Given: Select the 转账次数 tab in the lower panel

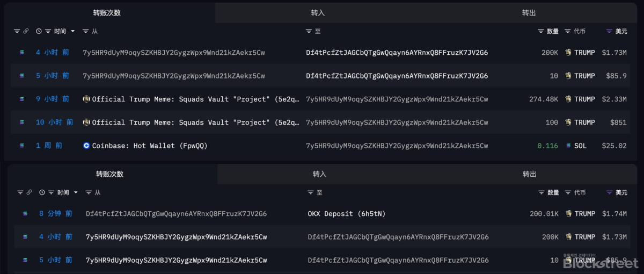Looking at the screenshot, I should (109, 174).
